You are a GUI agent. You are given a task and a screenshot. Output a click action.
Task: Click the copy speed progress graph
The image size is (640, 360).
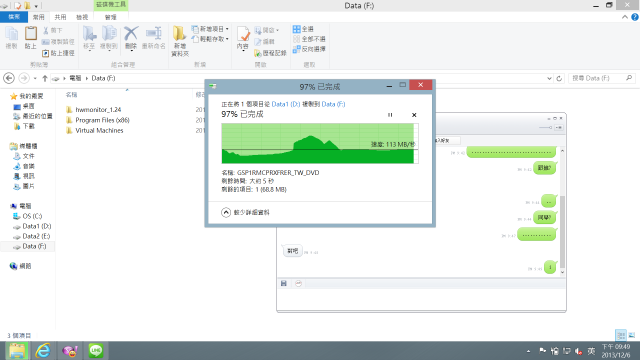pyautogui.click(x=320, y=143)
